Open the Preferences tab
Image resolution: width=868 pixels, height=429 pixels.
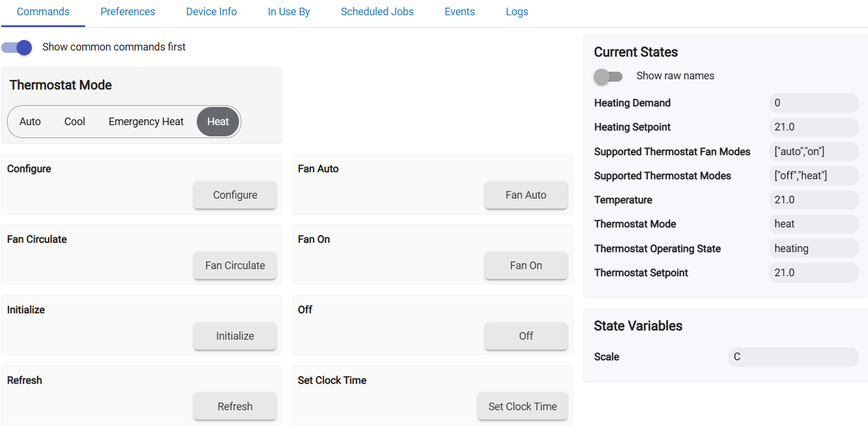click(x=128, y=12)
